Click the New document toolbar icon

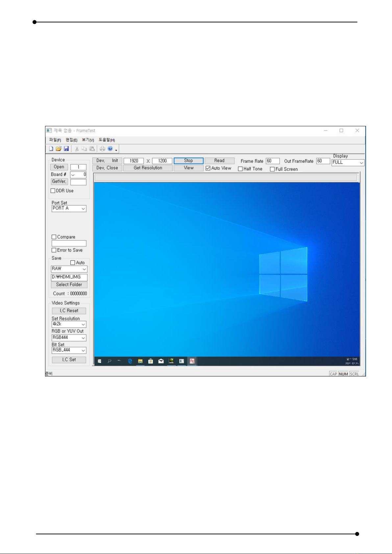click(51, 149)
